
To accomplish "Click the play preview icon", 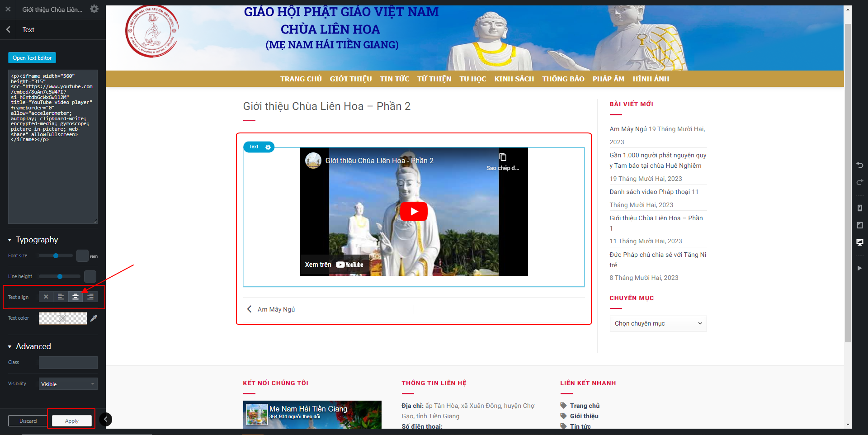I will [x=860, y=268].
